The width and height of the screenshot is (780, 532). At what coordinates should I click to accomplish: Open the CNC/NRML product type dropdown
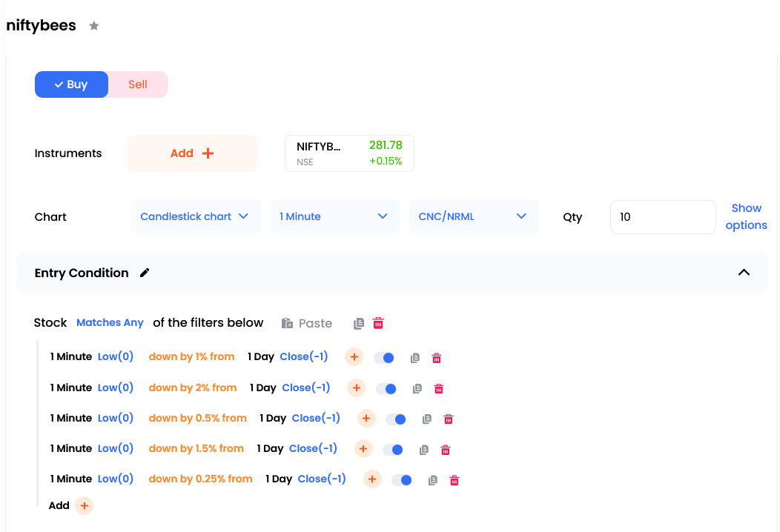[474, 216]
